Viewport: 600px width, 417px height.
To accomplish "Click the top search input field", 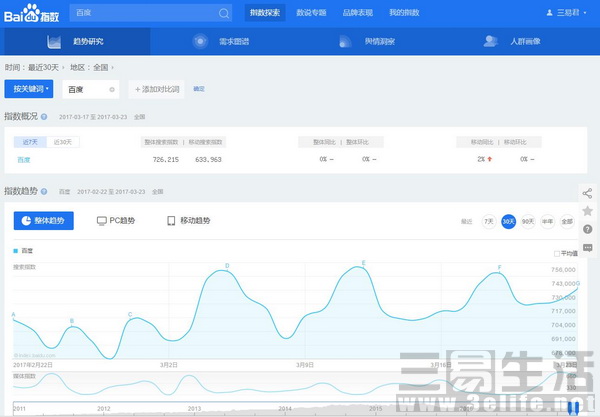I will [151, 13].
